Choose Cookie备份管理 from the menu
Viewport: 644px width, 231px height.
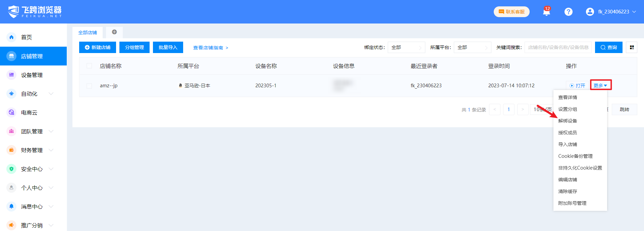[x=575, y=156]
